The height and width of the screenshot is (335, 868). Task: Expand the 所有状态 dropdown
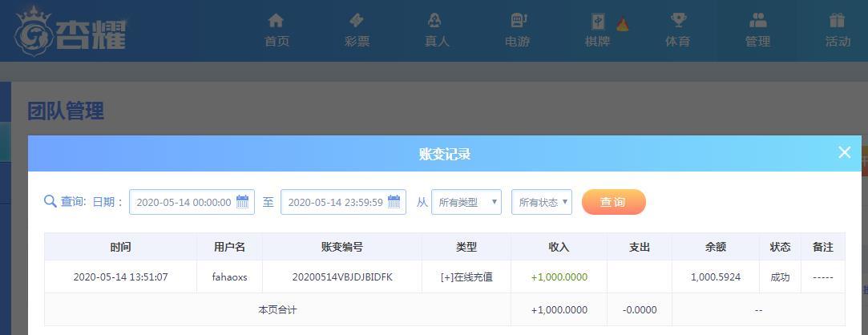(541, 202)
